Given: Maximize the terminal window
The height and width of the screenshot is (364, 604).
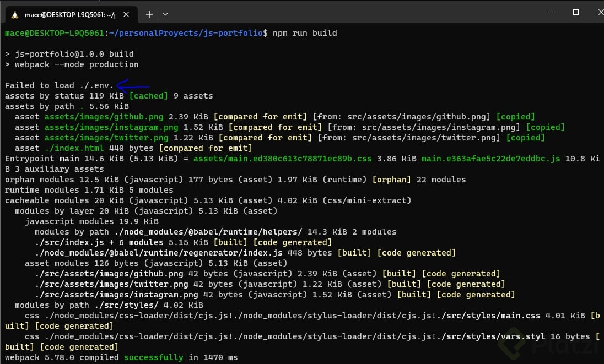Looking at the screenshot, I should (x=575, y=12).
